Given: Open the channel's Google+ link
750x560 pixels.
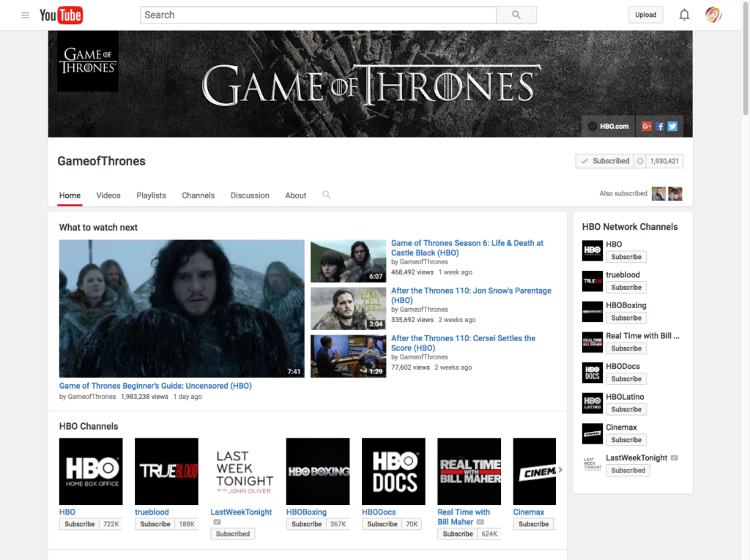Looking at the screenshot, I should pyautogui.click(x=647, y=126).
